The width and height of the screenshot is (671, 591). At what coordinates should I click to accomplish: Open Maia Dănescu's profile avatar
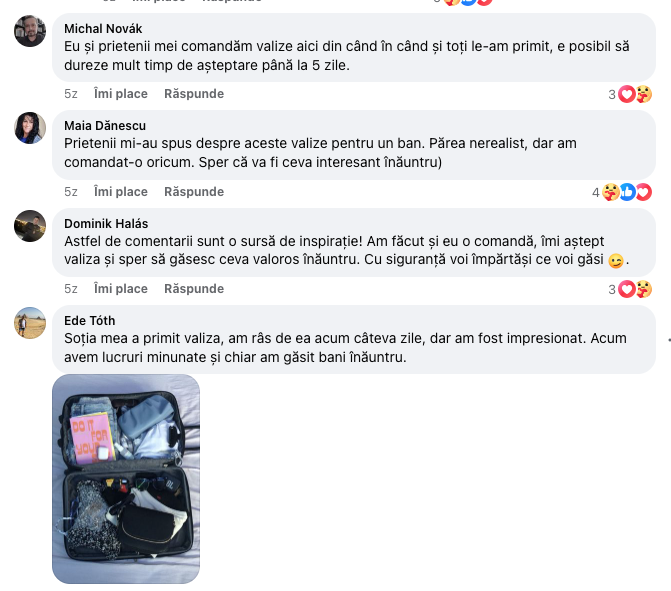30,128
